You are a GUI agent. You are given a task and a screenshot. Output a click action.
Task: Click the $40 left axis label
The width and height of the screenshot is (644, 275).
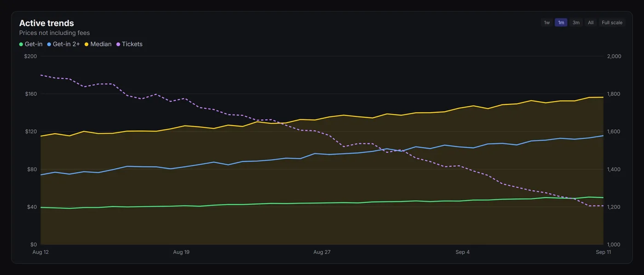(x=32, y=207)
